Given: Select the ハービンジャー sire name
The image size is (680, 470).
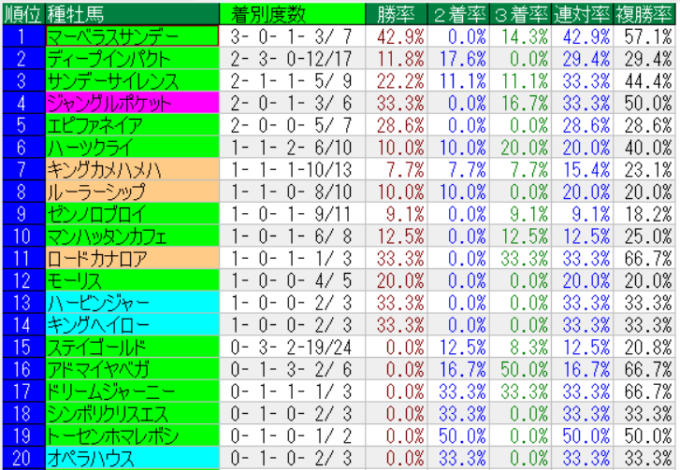Looking at the screenshot, I should pos(130,302).
